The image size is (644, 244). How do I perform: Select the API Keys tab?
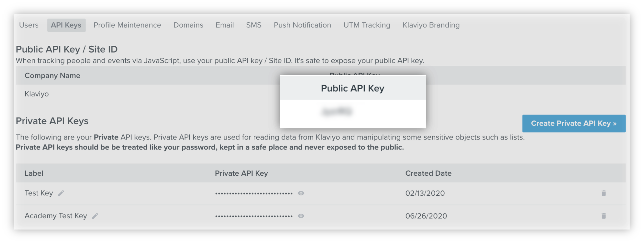(66, 25)
